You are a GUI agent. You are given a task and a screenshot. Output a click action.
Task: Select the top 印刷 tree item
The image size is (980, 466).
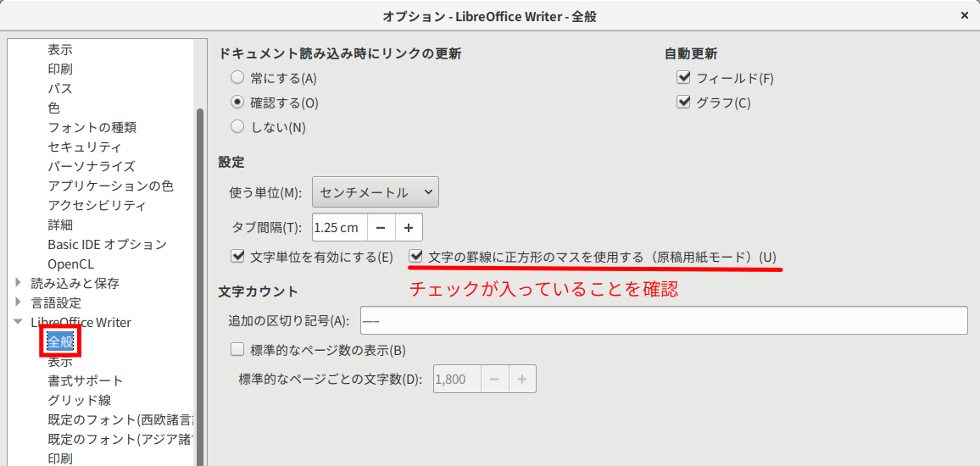(60, 69)
